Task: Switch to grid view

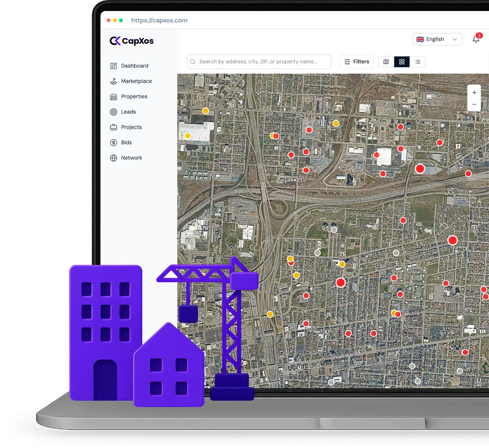Action: click(402, 62)
